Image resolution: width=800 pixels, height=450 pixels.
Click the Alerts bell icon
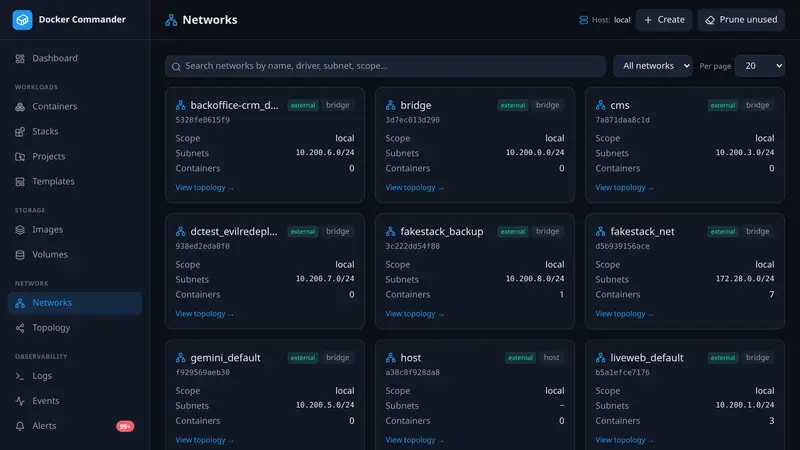[20, 426]
